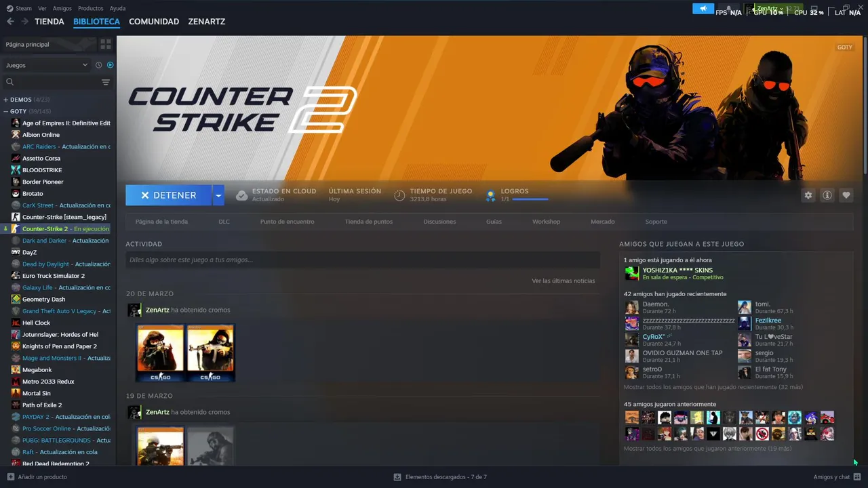Click the add product plus icon
Screen dimensions: 868x488
tap(10, 476)
